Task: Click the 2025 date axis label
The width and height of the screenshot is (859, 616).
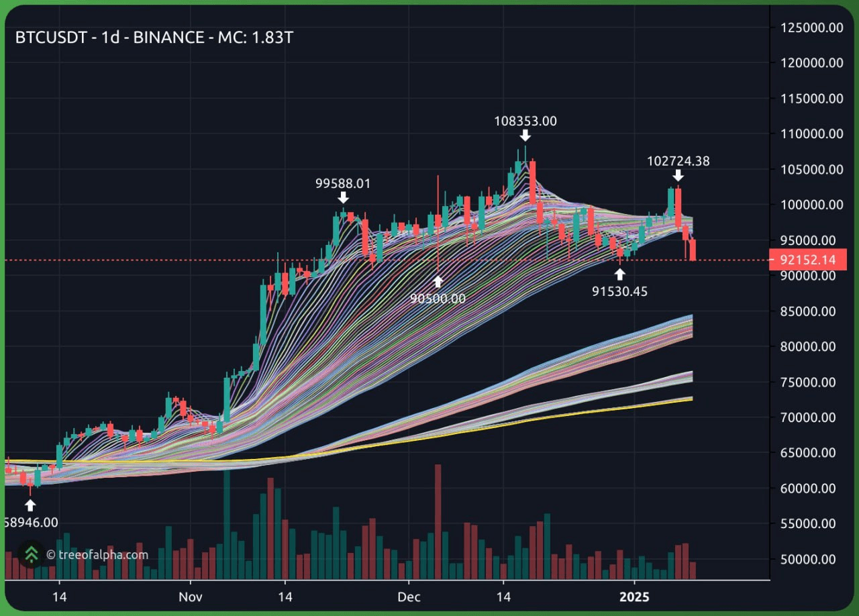Action: click(634, 597)
